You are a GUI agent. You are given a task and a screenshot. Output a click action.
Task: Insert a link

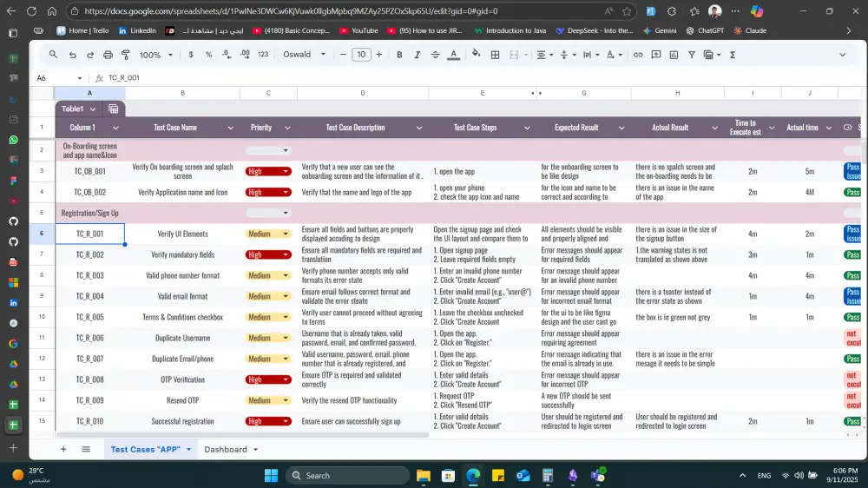click(638, 55)
